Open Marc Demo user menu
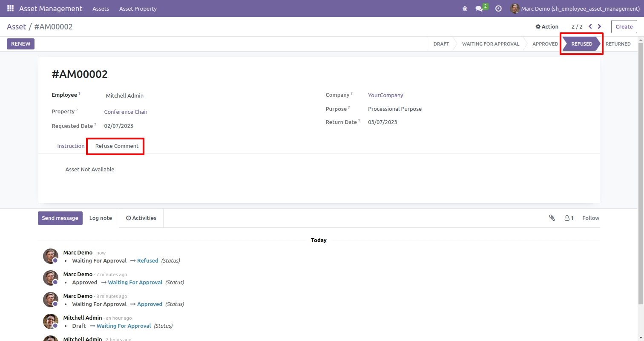 tap(575, 9)
